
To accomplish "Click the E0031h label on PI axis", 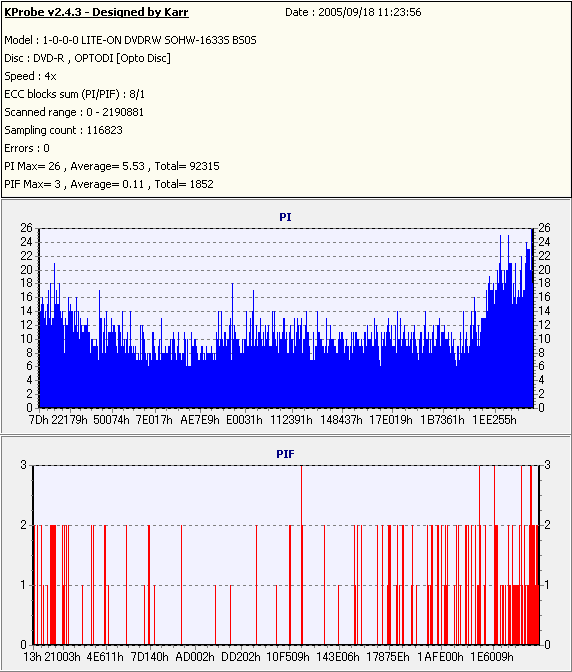I will coord(244,420).
